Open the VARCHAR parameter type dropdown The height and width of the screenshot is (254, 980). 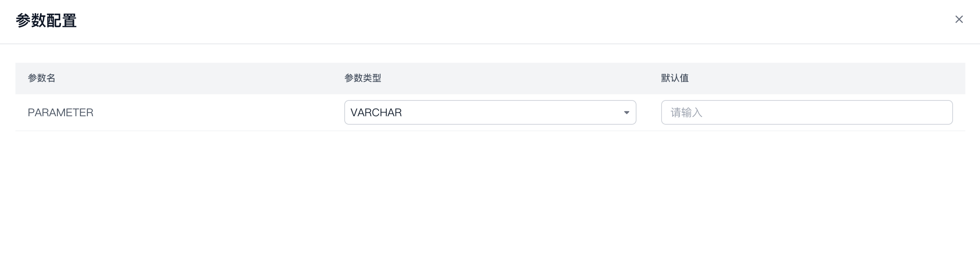click(490, 112)
